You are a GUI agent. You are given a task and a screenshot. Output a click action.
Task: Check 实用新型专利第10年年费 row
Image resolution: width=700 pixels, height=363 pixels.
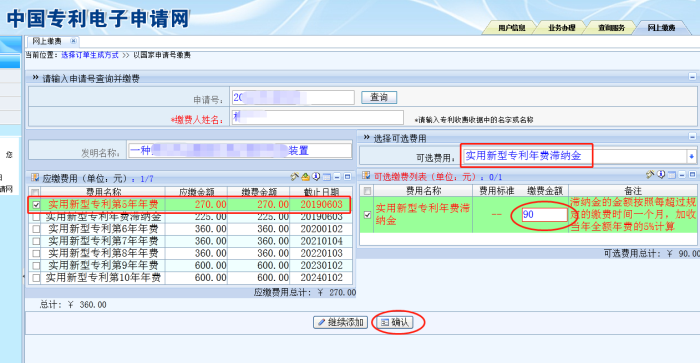(x=36, y=278)
